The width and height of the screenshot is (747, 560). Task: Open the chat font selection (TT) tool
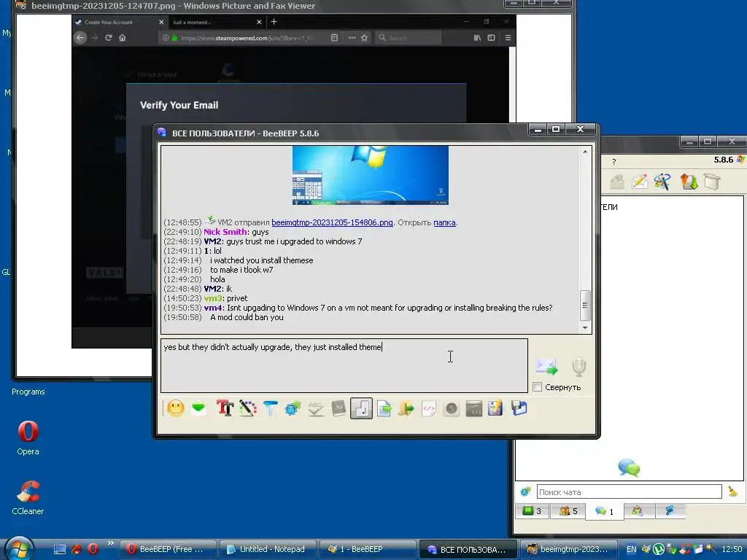pyautogui.click(x=225, y=408)
